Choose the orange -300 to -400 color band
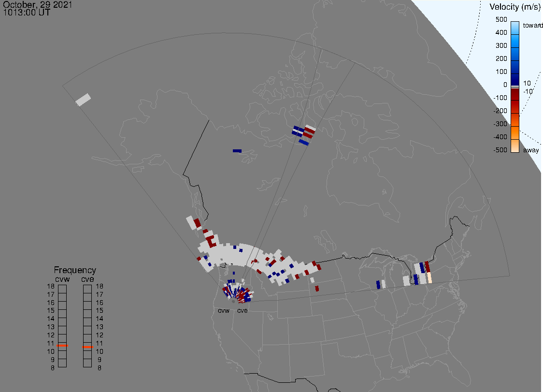Screen dimensions: 543x392 click(x=515, y=133)
